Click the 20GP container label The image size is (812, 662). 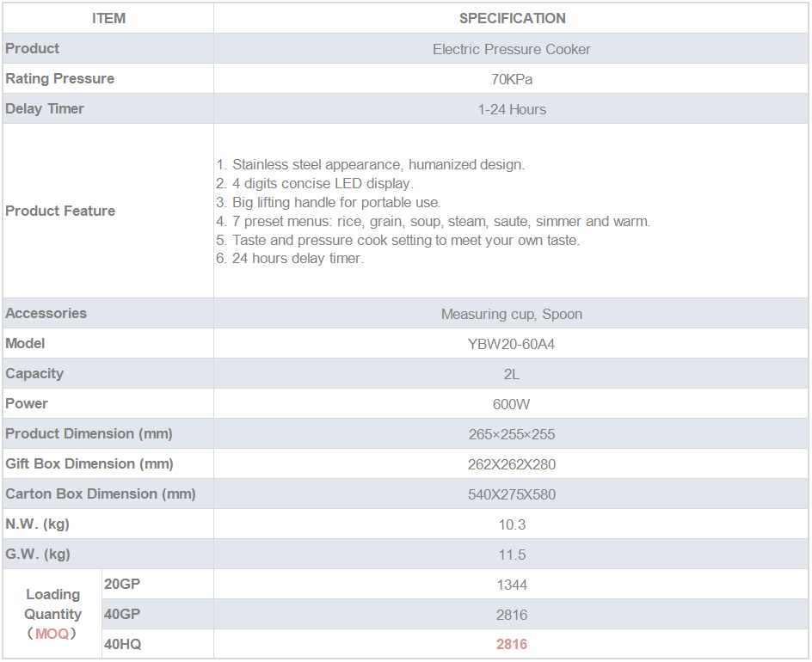pyautogui.click(x=122, y=584)
